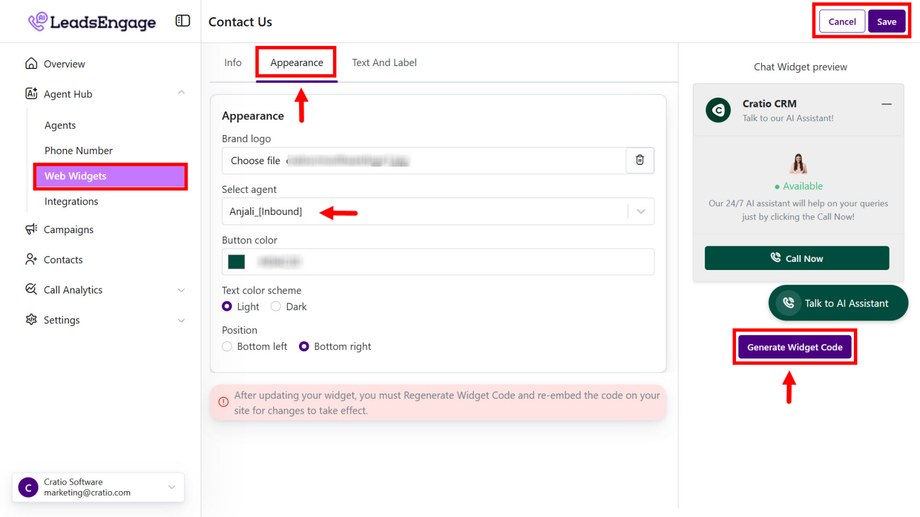Open the Text And Label tab
The width and height of the screenshot is (920, 517).
[x=384, y=63]
